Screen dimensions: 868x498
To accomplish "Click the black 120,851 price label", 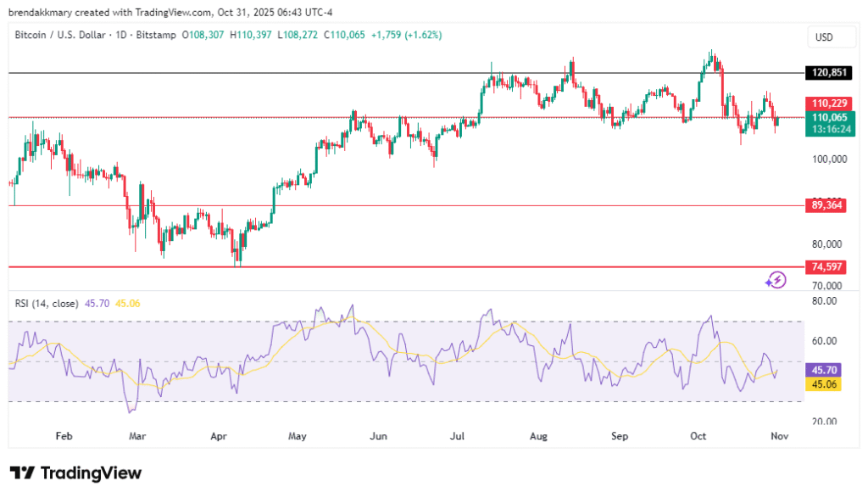I will tap(829, 73).
